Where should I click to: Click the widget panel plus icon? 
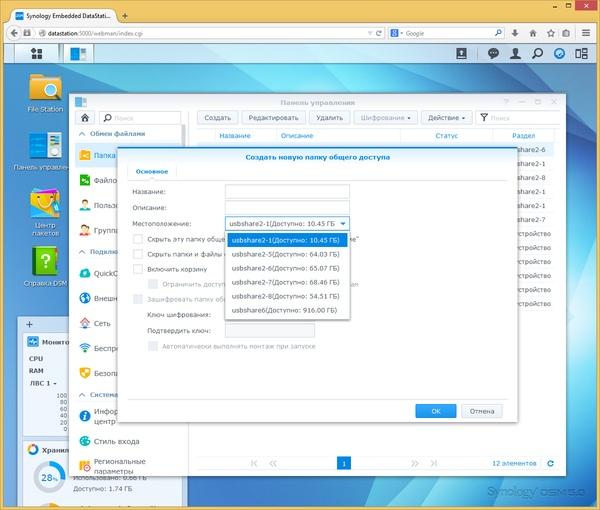coord(29,324)
